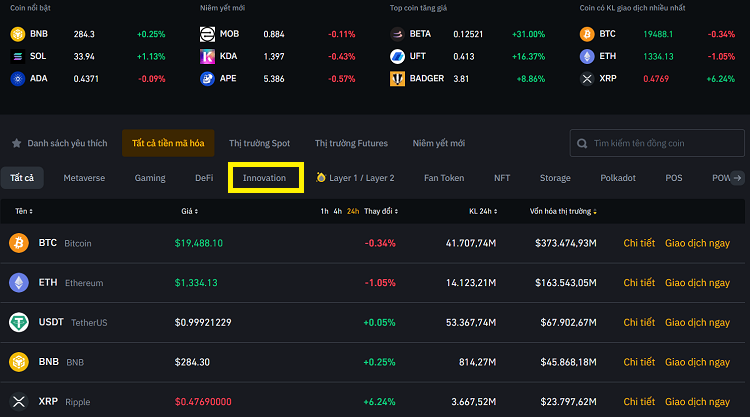750x417 pixels.
Task: Switch to the Innovation category tab
Action: point(265,178)
